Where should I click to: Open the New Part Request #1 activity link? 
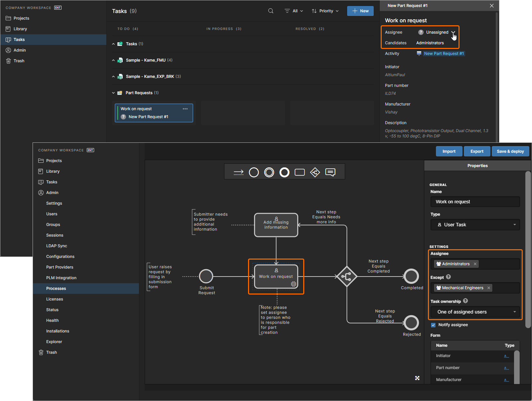click(x=444, y=53)
